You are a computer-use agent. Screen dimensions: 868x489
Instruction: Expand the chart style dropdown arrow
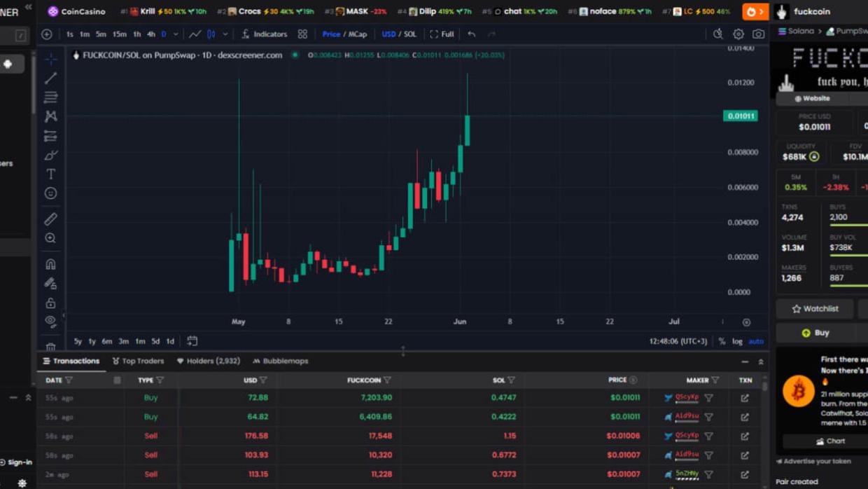coord(225,34)
